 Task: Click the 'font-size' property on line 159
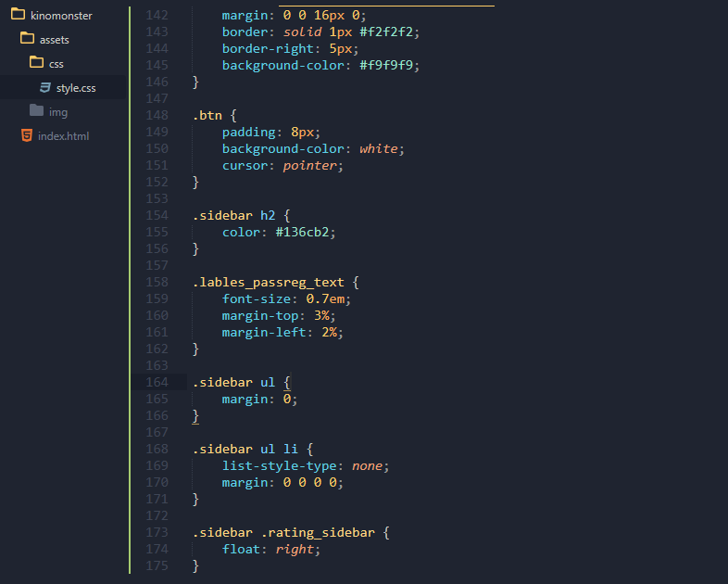click(x=257, y=299)
